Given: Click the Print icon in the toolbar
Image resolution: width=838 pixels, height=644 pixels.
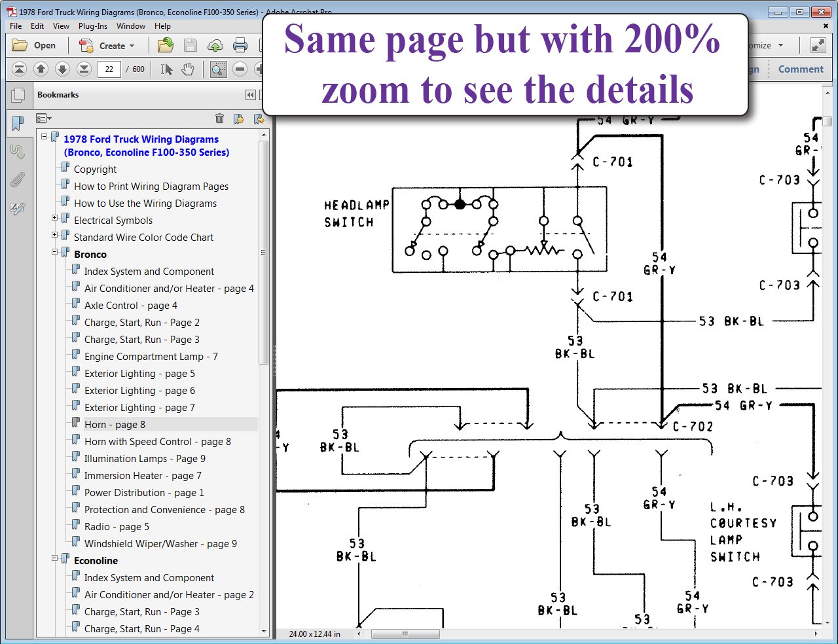Looking at the screenshot, I should [x=240, y=45].
